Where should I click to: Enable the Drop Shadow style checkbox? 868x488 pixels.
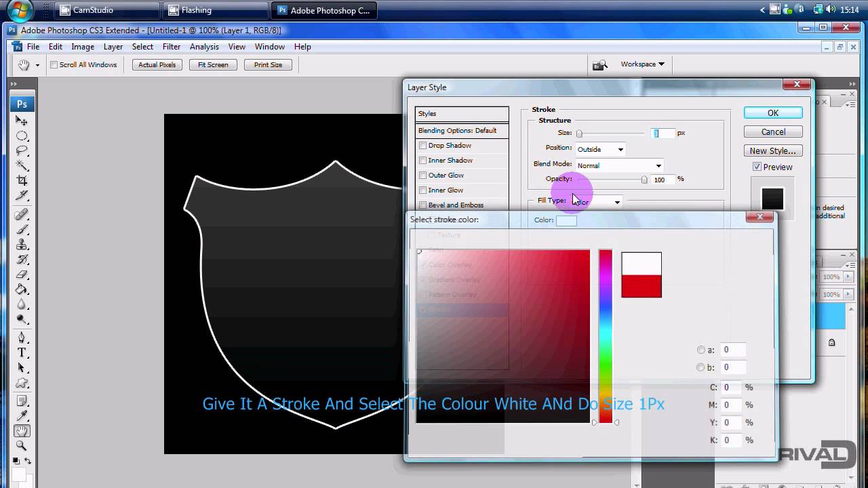pos(422,145)
